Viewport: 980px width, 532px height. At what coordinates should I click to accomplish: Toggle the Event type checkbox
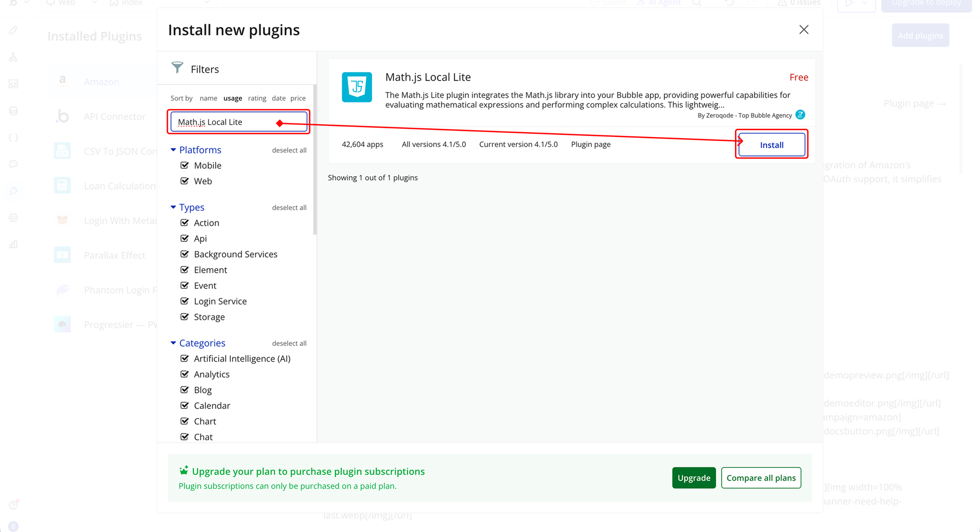(x=184, y=285)
